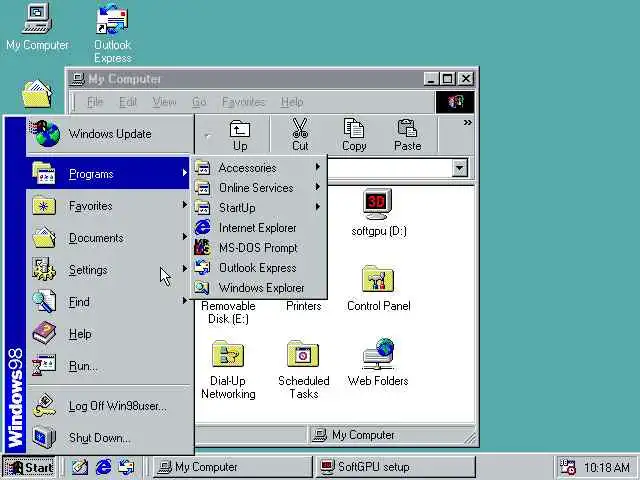Open the Help menu in My Computer
Image resolution: width=640 pixels, height=480 pixels.
(292, 102)
